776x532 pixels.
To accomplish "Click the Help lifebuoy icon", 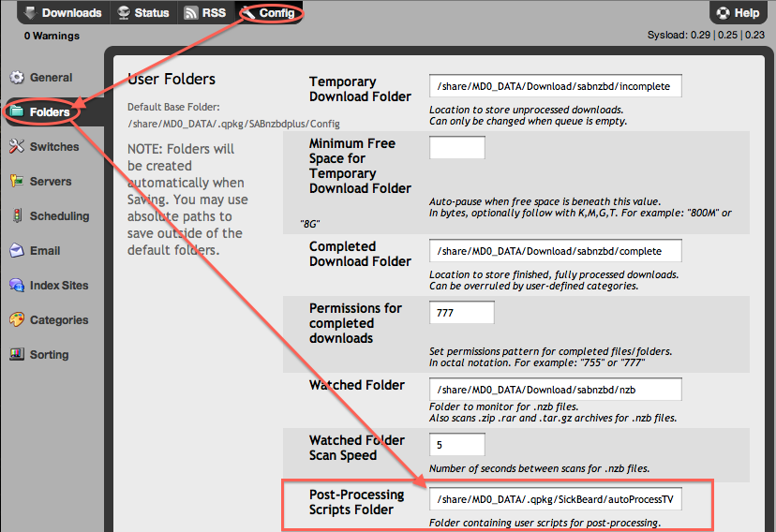I will (723, 13).
